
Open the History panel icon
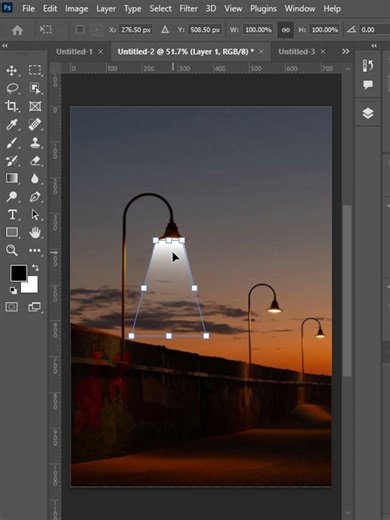[x=368, y=66]
